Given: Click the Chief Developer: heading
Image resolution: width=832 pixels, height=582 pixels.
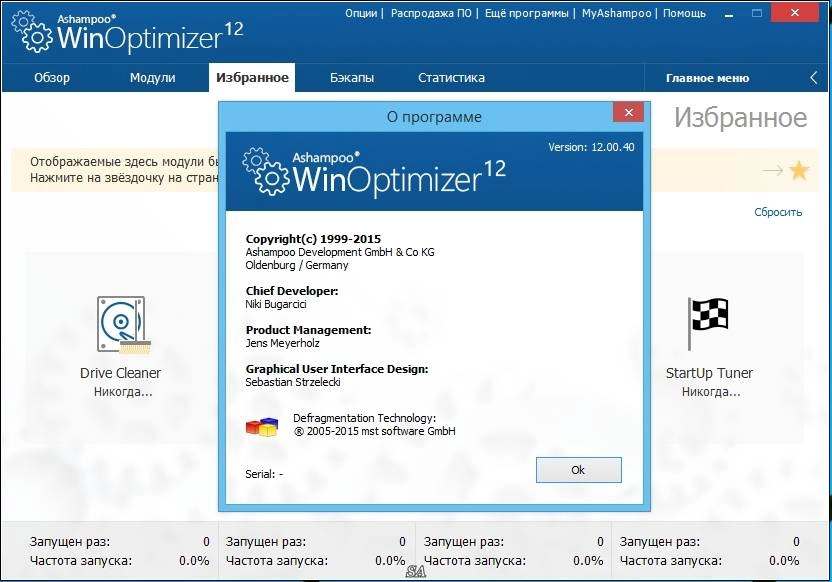Looking at the screenshot, I should coord(292,291).
